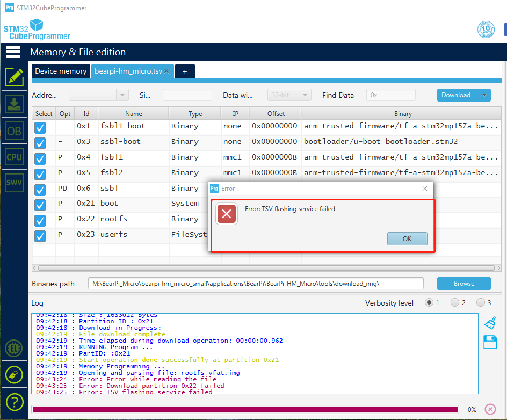This screenshot has width=507, height=420.
Task: Uncheck the ssbl-boot partition checkbox
Action: point(40,143)
